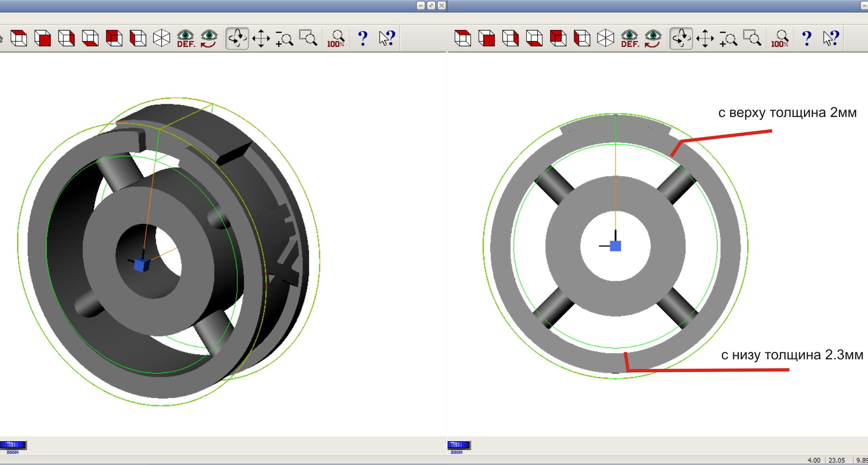Image resolution: width=868 pixels, height=465 pixels.
Task: Click context help cursor icon in right pane
Action: pos(831,38)
